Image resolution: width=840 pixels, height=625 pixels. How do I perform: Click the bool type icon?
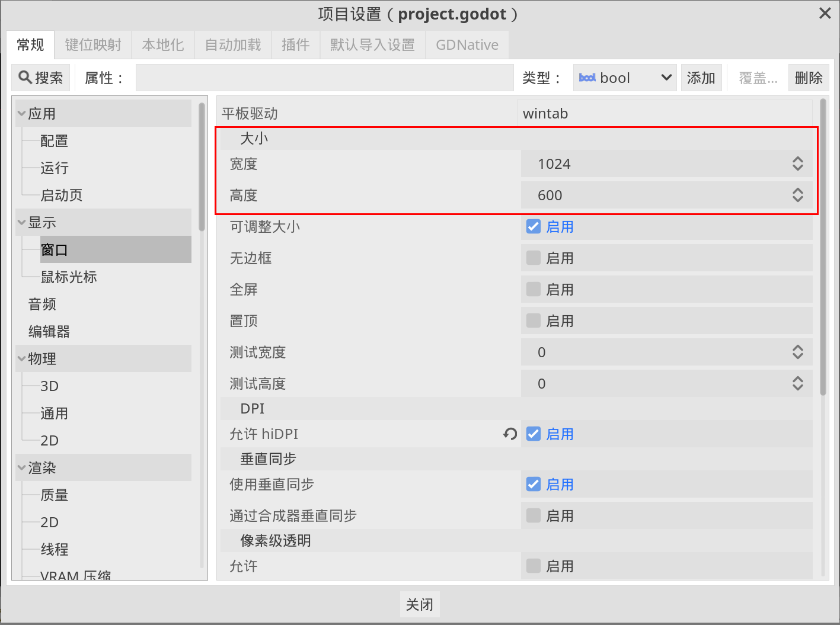tap(587, 78)
